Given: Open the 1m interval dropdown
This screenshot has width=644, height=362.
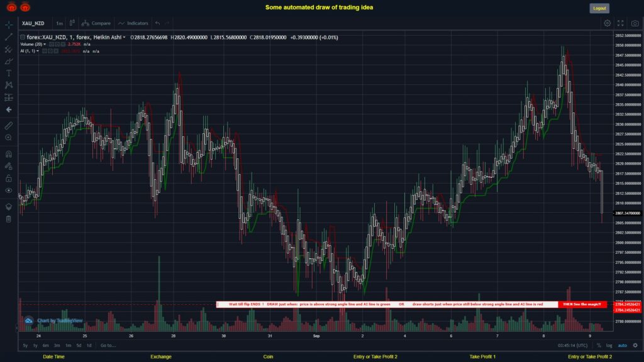Looking at the screenshot, I should click(60, 23).
